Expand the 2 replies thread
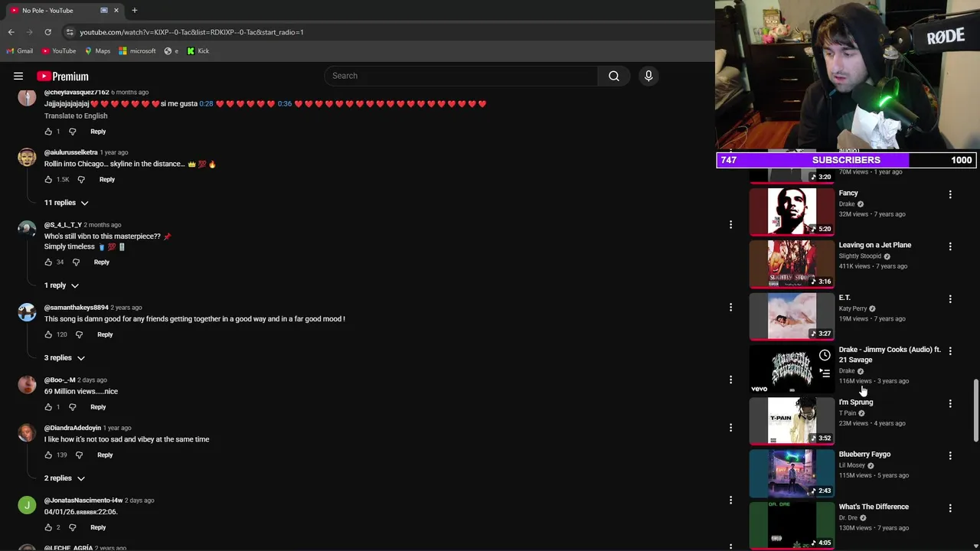Viewport: 980px width, 551px height. (x=64, y=478)
